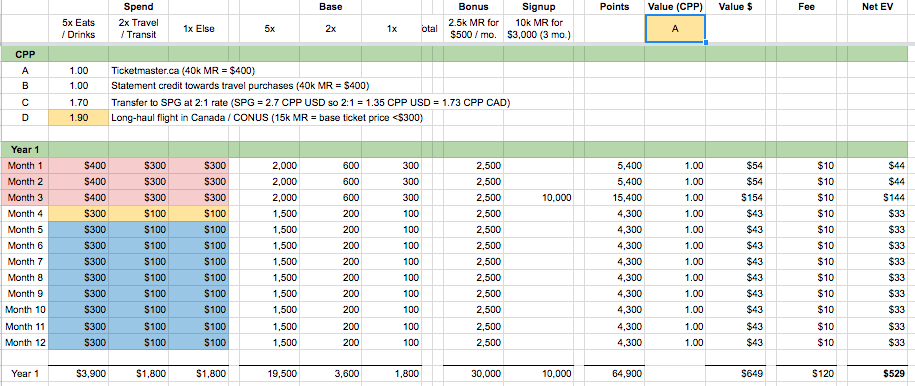Click the green "Year 1" section header
Screen dimensions: 915x386
25,149
